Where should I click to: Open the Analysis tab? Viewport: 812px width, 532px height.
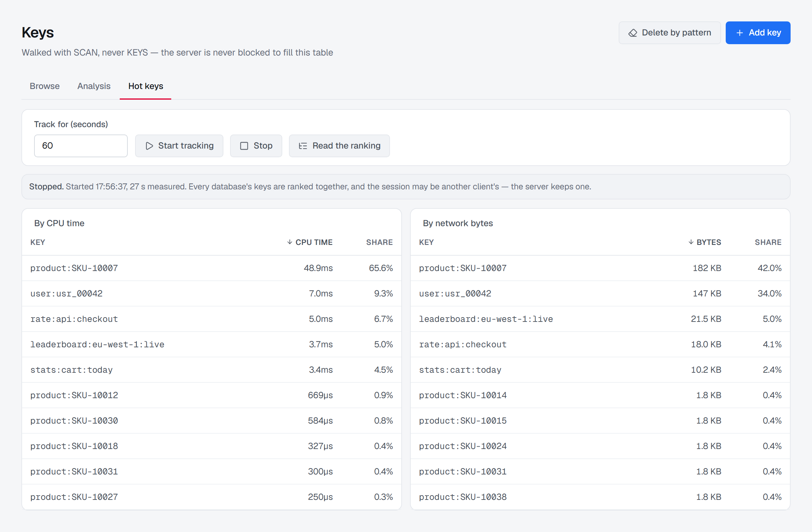[x=94, y=86]
